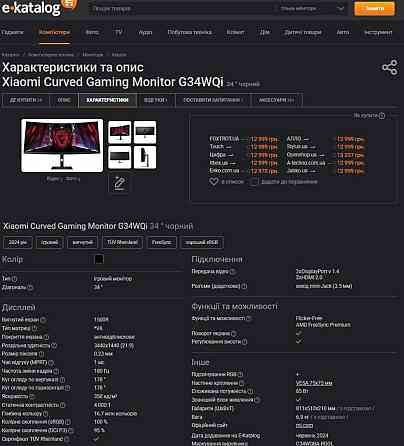Show help for Кут огляду по вертикалі

click(x=62, y=380)
